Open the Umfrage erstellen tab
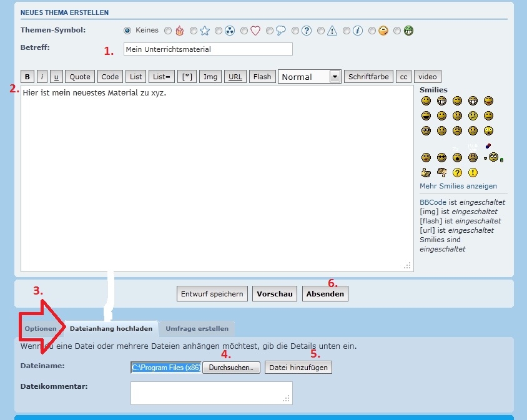The width and height of the screenshot is (527, 420). (x=197, y=328)
